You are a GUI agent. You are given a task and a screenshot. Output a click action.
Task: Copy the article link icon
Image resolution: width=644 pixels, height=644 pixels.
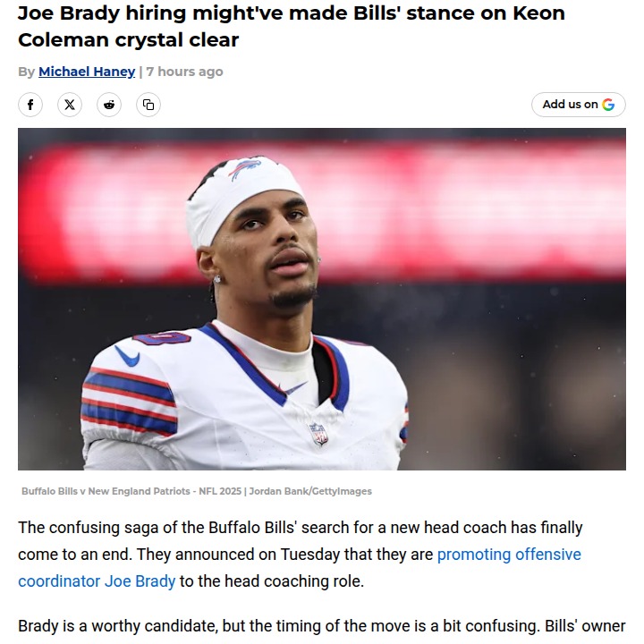(x=148, y=105)
